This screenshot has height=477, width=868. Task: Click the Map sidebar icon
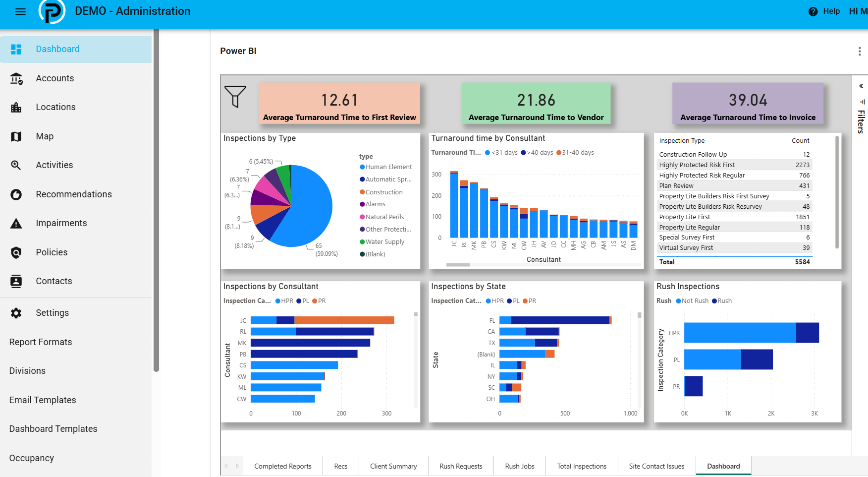(16, 136)
